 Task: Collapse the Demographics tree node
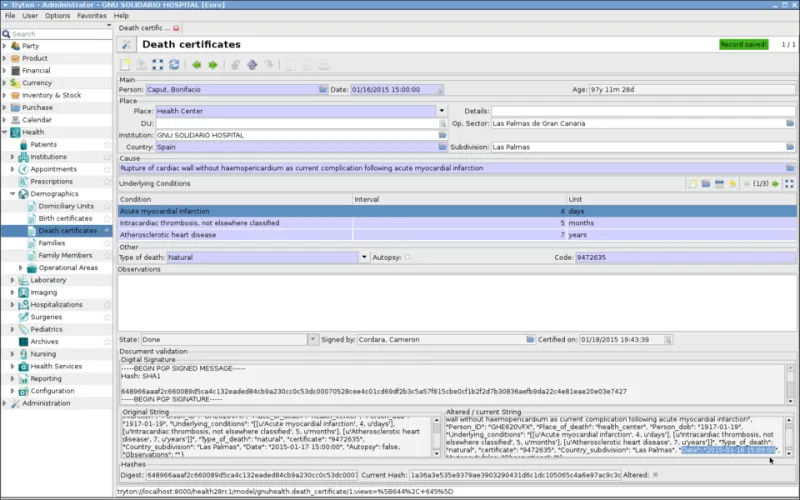(x=13, y=194)
